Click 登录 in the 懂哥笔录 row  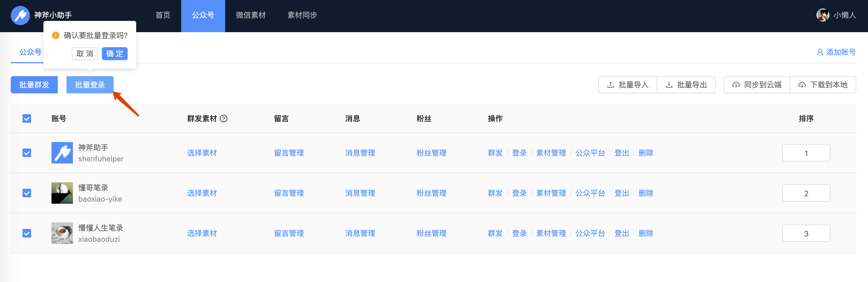[519, 193]
